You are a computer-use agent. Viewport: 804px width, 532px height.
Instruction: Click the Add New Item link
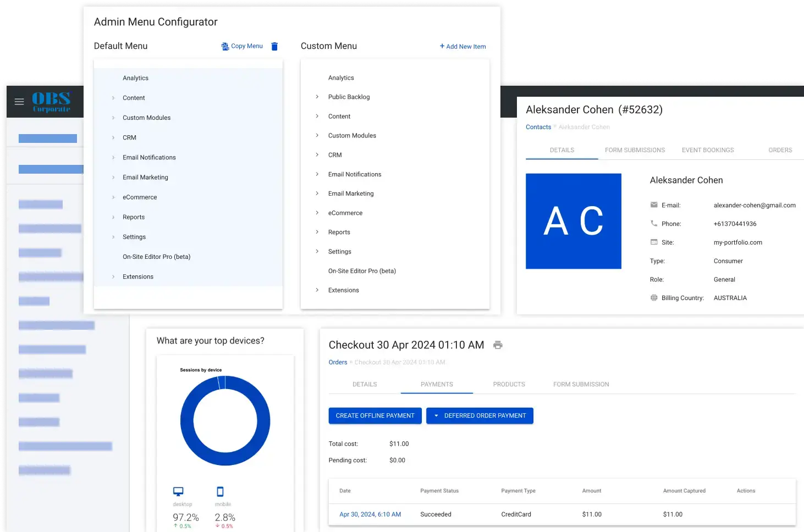(462, 47)
